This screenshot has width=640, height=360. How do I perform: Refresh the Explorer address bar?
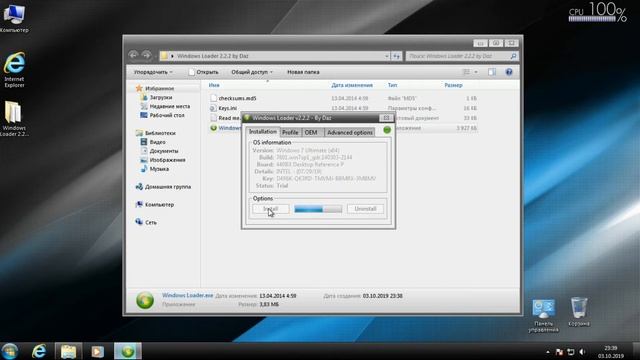coord(396,56)
